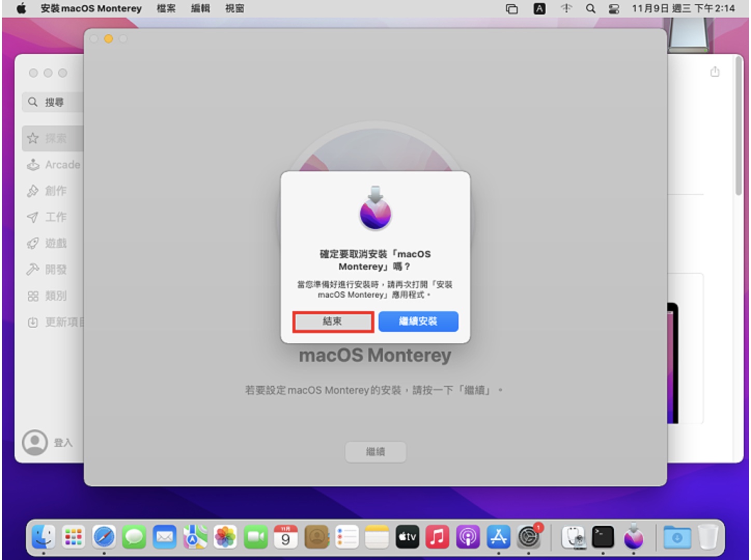This screenshot has height=560, width=751.
Task: Click the share icon in the App Store window
Action: pos(715,72)
